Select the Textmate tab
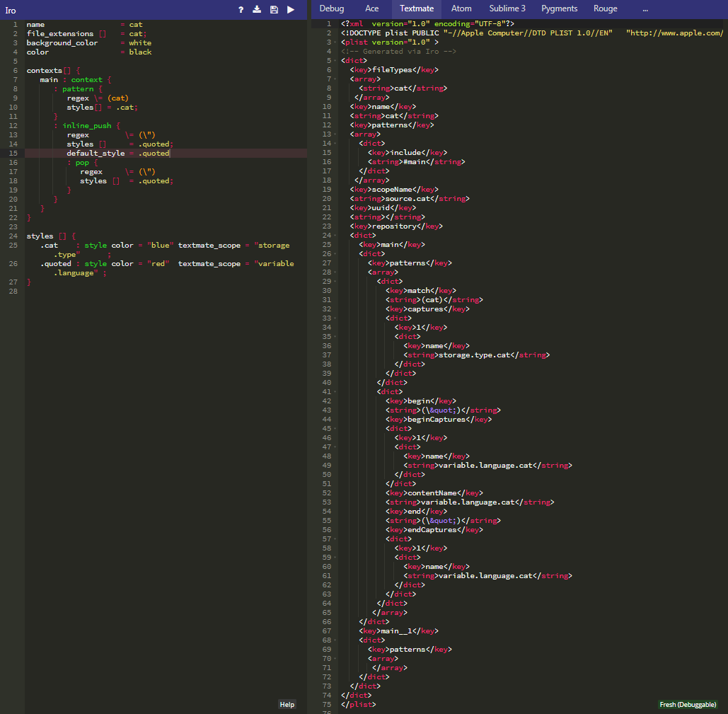 [417, 9]
